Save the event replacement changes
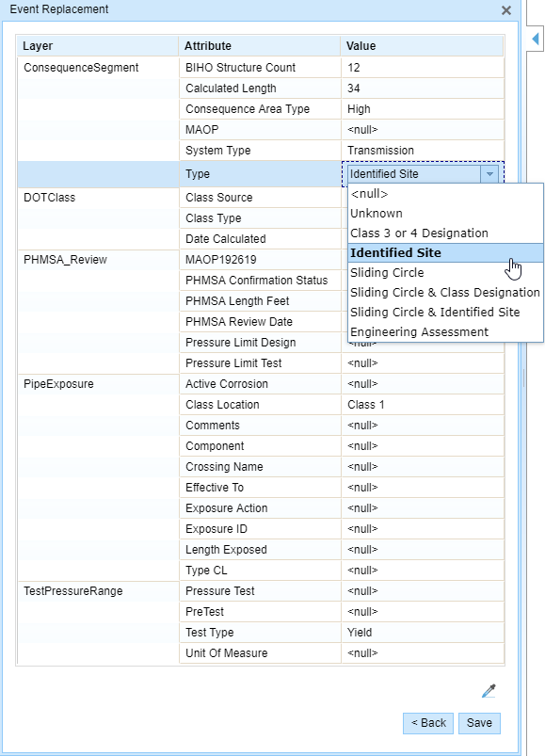 click(479, 723)
